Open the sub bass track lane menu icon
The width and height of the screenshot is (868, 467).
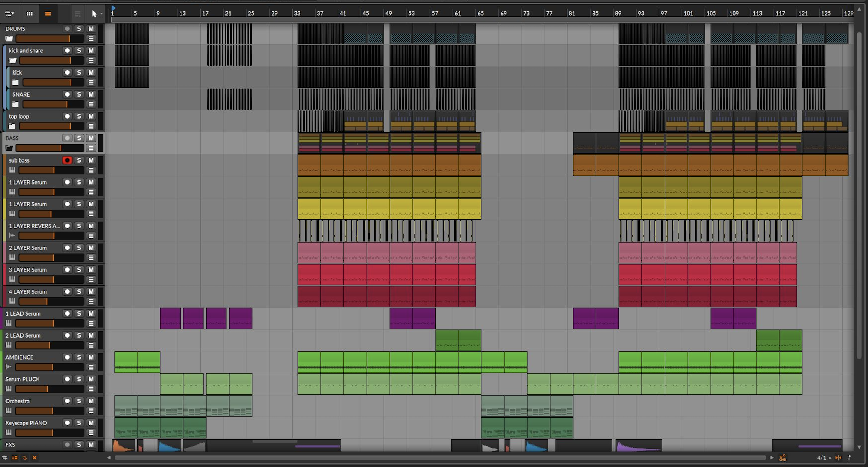pyautogui.click(x=91, y=170)
